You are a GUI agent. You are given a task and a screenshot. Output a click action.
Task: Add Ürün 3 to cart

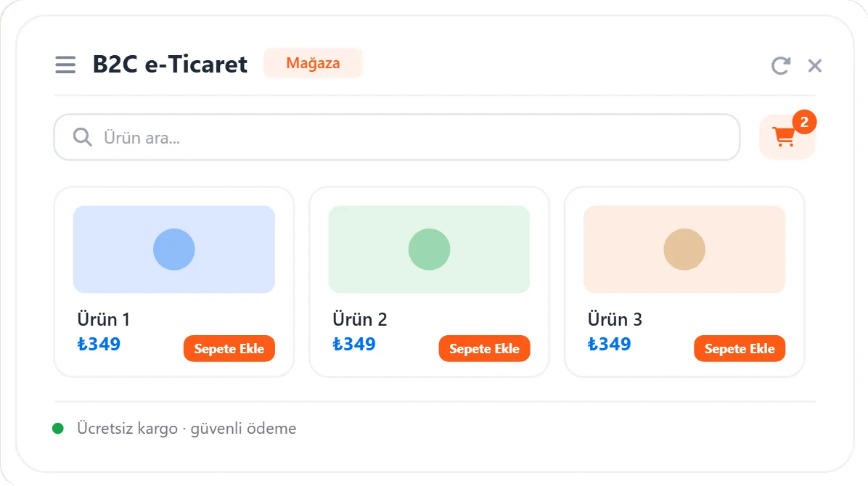[740, 349]
